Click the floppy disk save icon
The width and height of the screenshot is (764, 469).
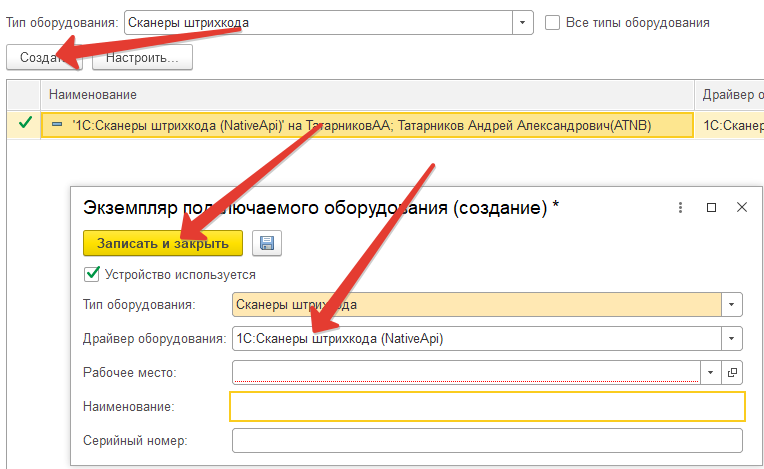point(267,243)
